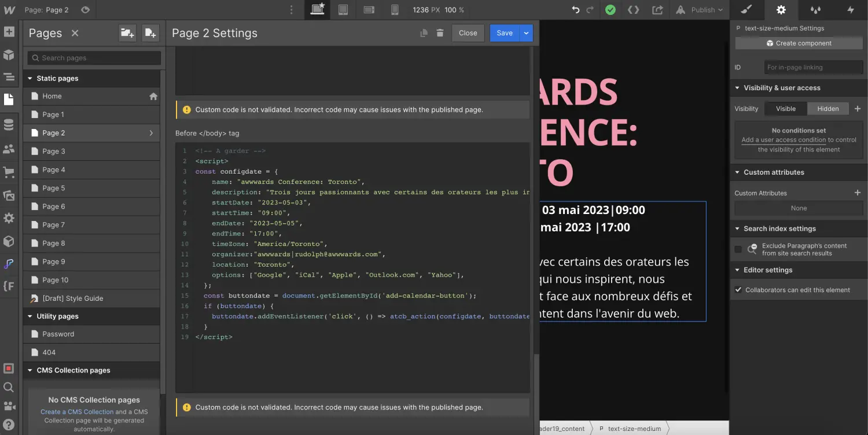
Task: Duplicate Page 2 via copy icon
Action: point(424,33)
